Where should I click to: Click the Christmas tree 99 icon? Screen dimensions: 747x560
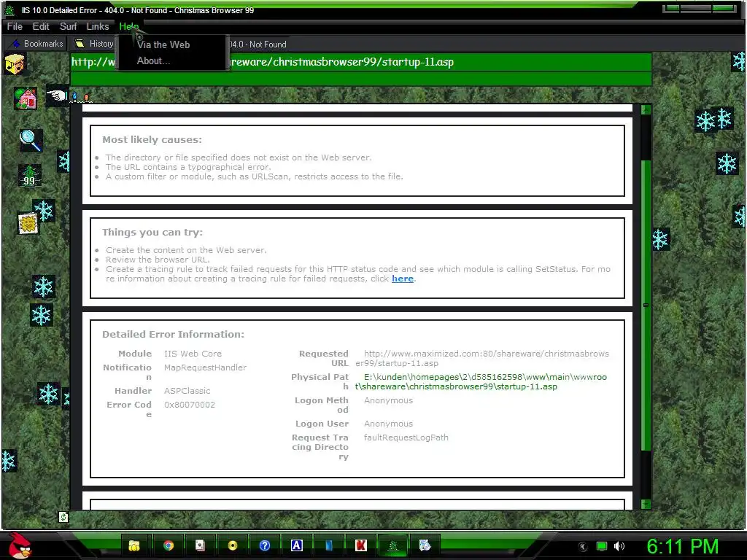29,176
